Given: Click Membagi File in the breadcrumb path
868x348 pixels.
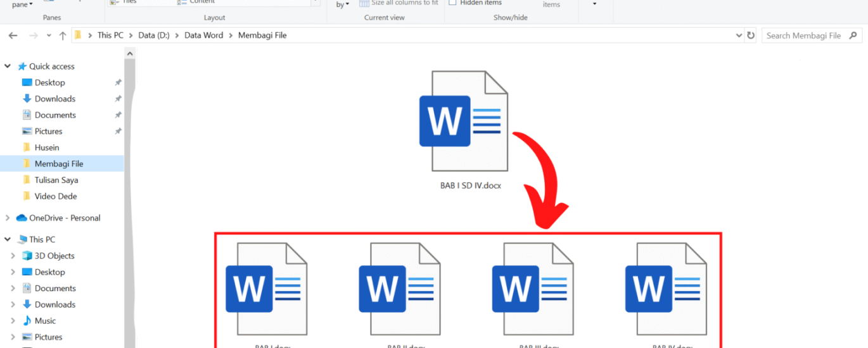Looking at the screenshot, I should pos(262,35).
